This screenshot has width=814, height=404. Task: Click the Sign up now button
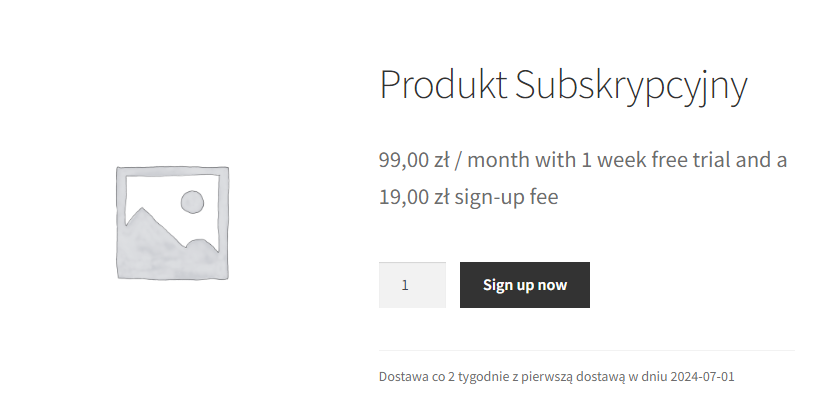coord(524,285)
